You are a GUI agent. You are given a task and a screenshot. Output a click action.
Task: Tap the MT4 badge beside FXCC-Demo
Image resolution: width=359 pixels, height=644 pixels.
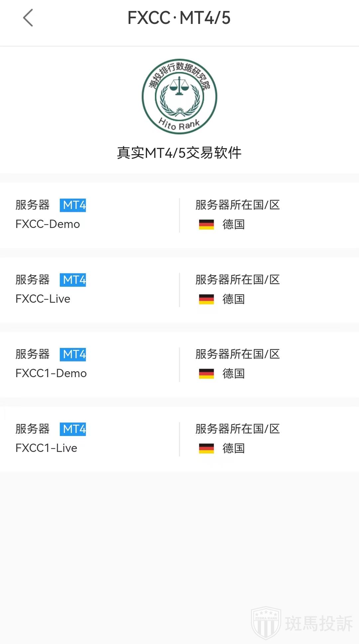click(x=73, y=205)
